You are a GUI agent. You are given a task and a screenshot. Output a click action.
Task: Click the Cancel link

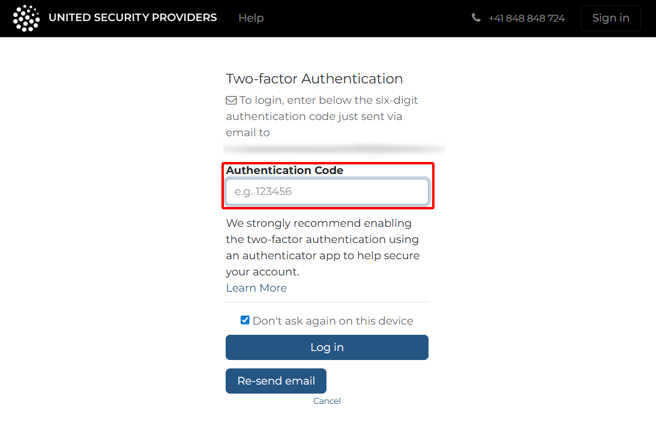(327, 401)
